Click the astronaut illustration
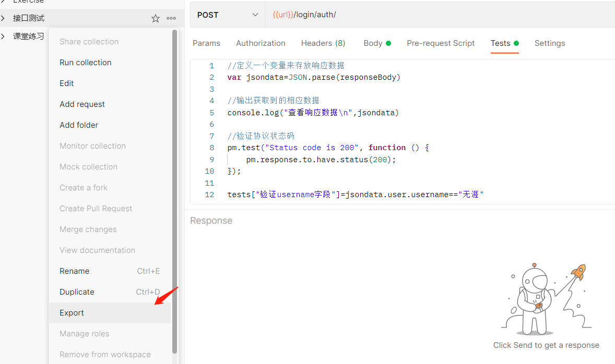The width and height of the screenshot is (615, 364). pos(546,299)
